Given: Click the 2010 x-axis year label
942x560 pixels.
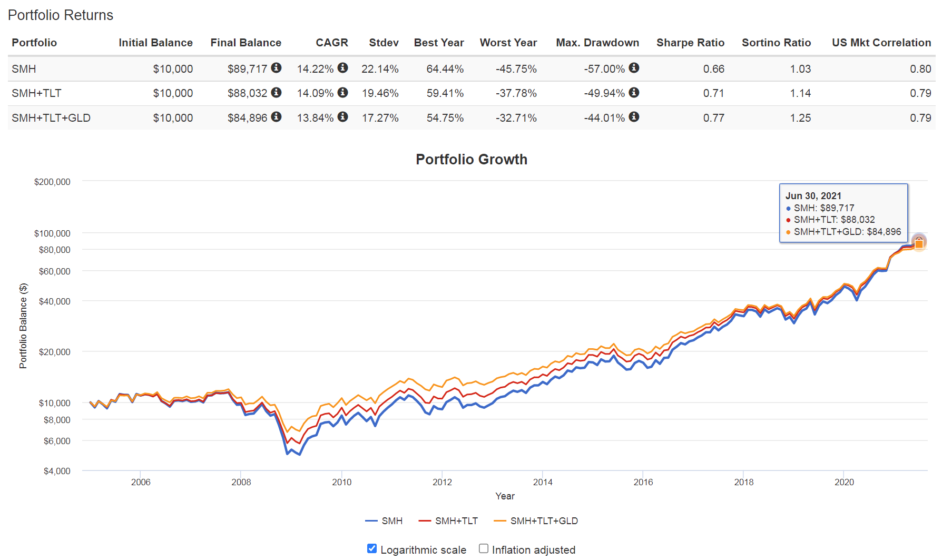Looking at the screenshot, I should [x=341, y=482].
